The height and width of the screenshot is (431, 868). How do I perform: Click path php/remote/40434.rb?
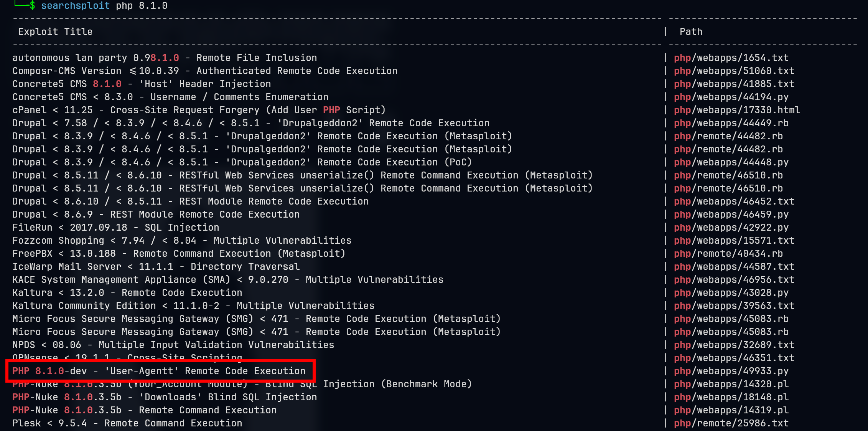[x=728, y=254]
